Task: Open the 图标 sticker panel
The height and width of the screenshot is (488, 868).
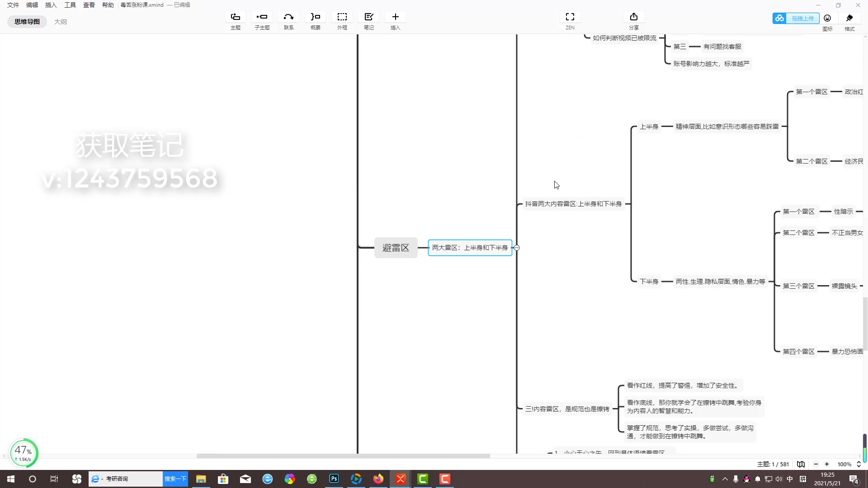Action: (827, 18)
